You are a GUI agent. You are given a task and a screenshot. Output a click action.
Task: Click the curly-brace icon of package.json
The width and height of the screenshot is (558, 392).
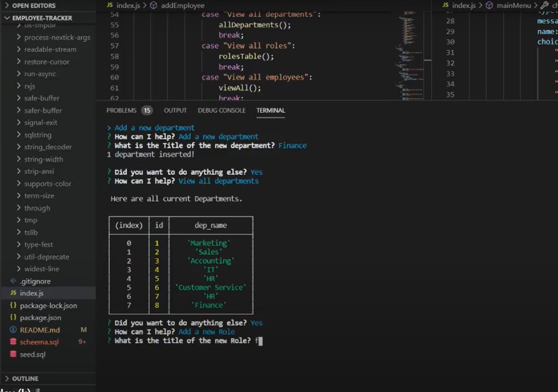(x=13, y=318)
